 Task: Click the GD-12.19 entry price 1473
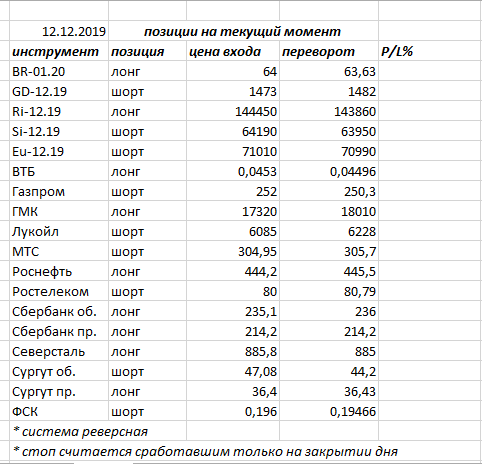click(233, 91)
